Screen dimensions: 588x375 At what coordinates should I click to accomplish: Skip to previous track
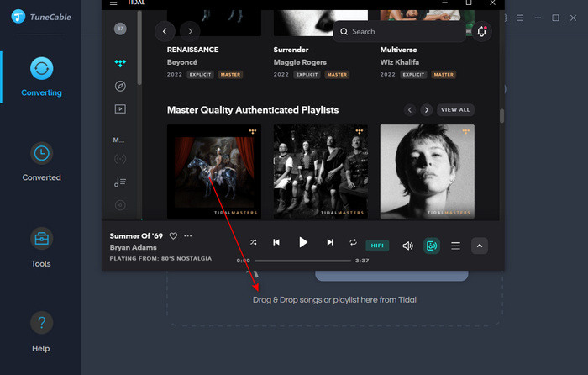click(x=276, y=242)
